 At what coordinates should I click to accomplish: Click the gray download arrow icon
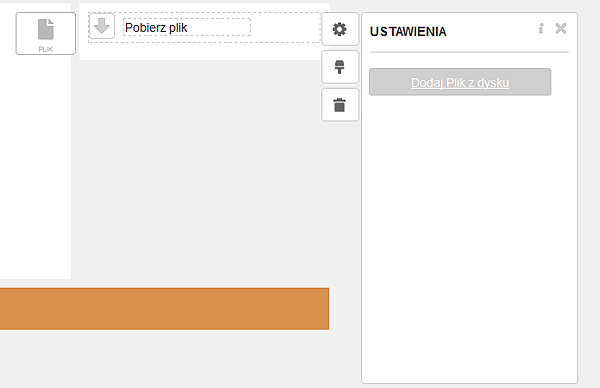point(101,26)
